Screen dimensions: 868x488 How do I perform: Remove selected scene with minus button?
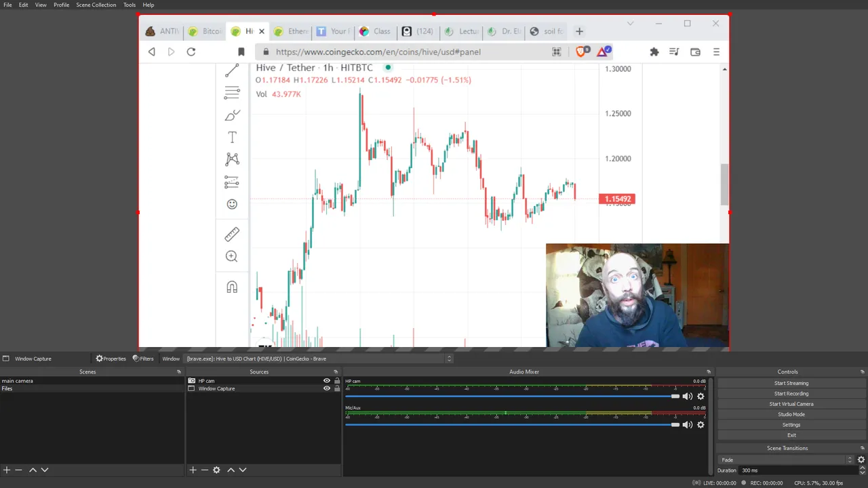tap(18, 470)
